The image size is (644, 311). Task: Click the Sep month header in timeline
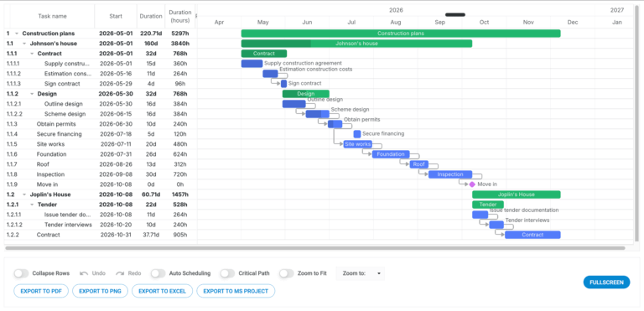tap(440, 23)
